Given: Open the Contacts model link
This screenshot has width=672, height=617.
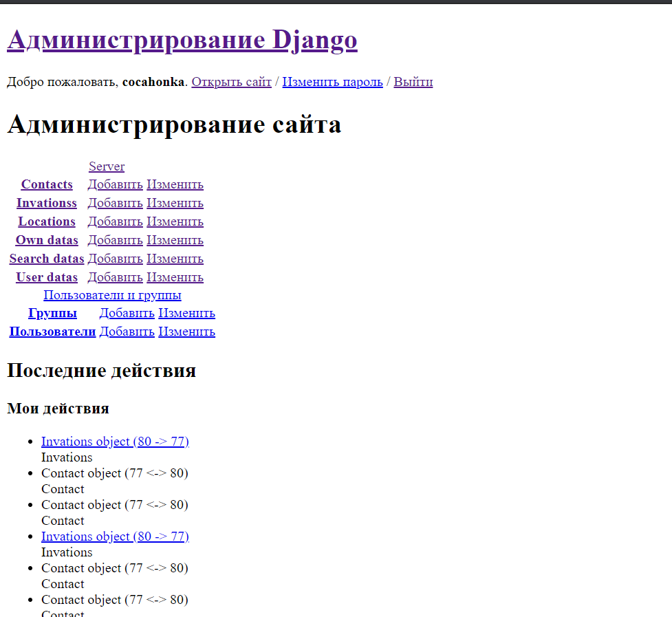Looking at the screenshot, I should click(x=47, y=184).
